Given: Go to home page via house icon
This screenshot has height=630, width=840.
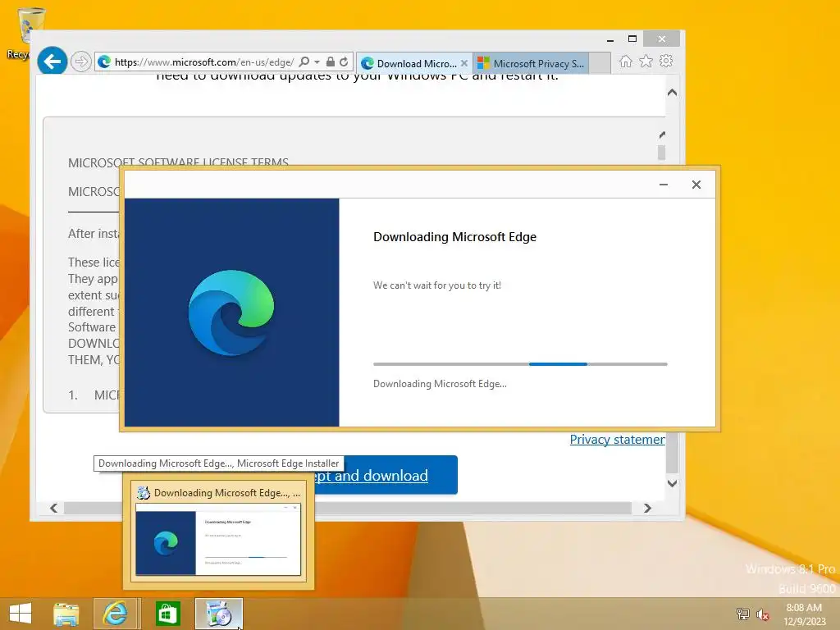Looking at the screenshot, I should tap(625, 61).
